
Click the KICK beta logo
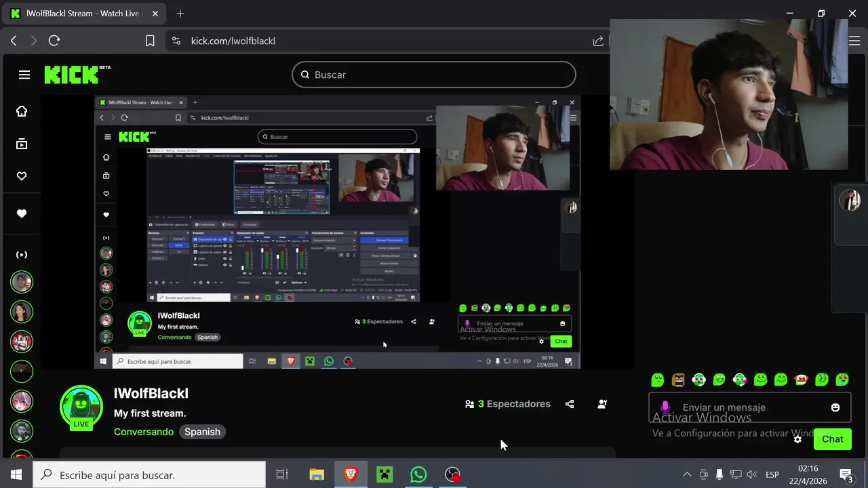77,75
